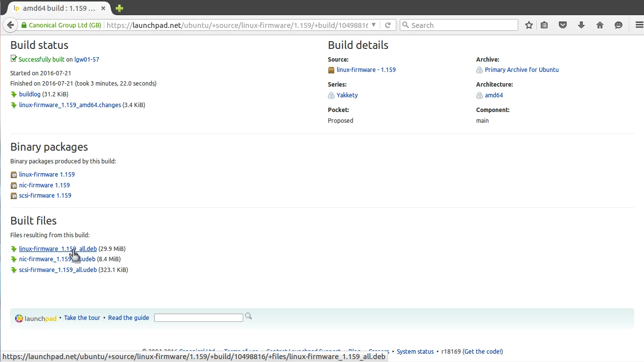Focus the Launchpad footer search box

pos(199,318)
